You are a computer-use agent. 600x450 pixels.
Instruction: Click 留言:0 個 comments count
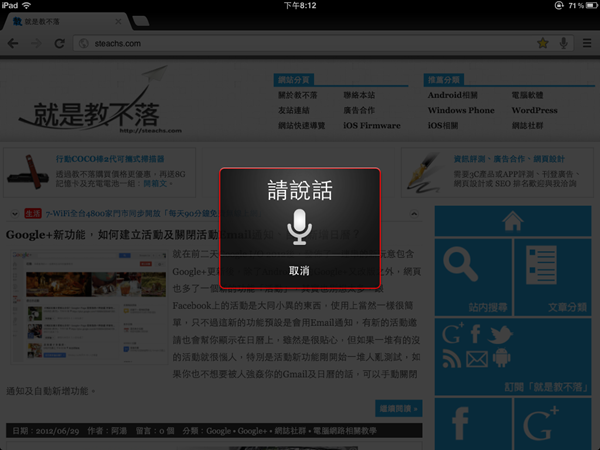155,431
